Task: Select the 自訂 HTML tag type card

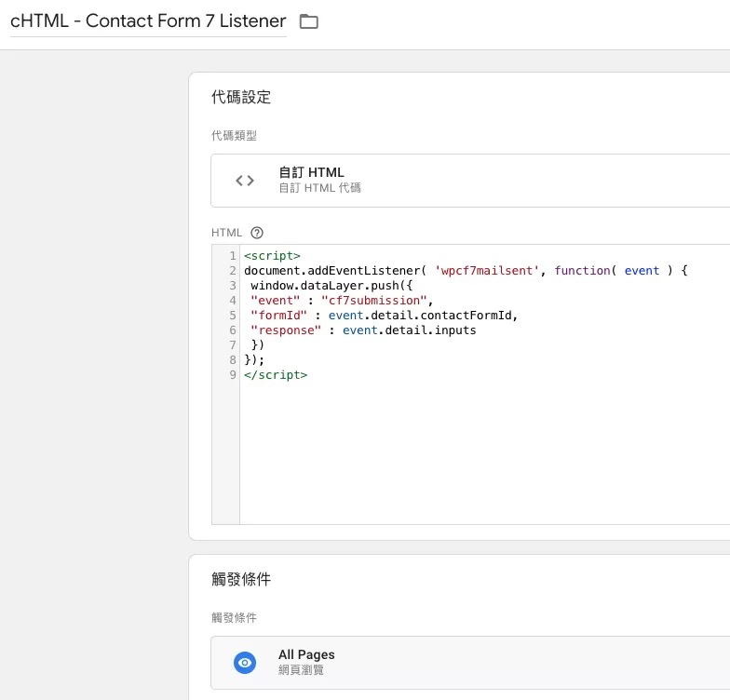Action: click(470, 181)
